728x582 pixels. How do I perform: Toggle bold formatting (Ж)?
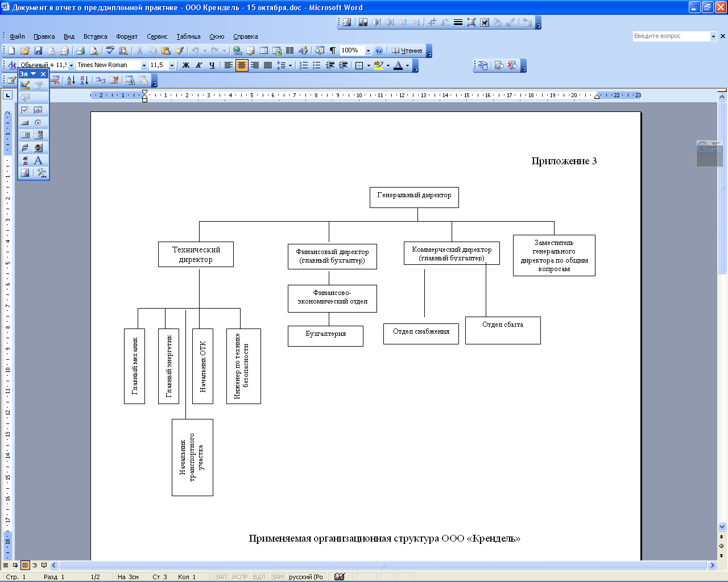[185, 65]
